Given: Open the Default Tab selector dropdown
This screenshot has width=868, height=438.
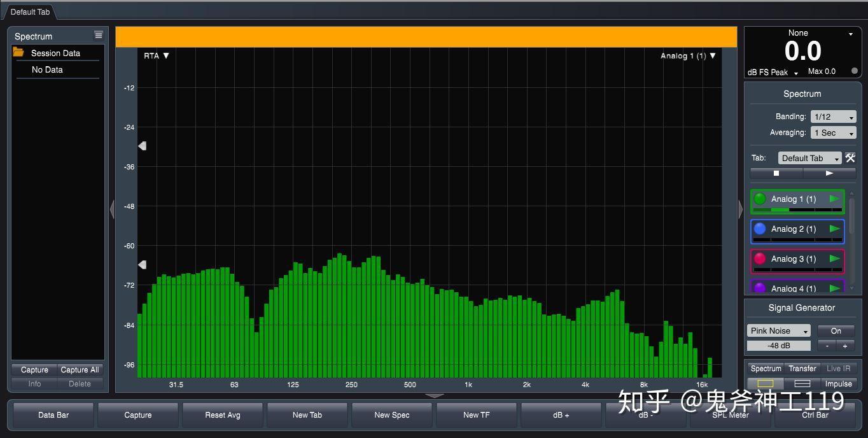Looking at the screenshot, I should coord(809,158).
